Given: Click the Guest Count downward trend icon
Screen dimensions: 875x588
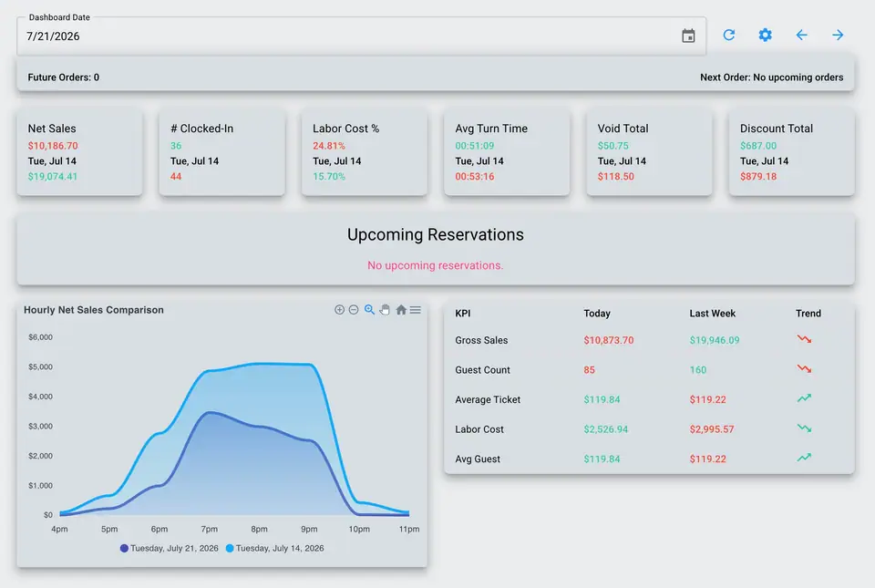Looking at the screenshot, I should [804, 369].
